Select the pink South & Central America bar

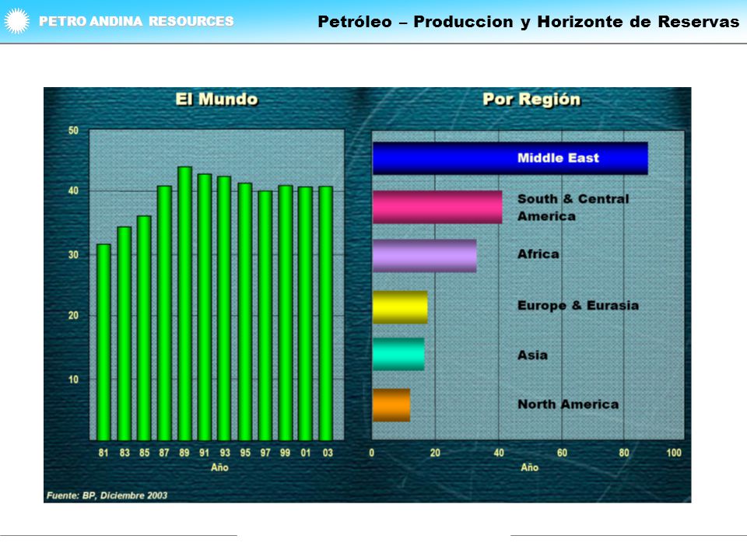pyautogui.click(x=437, y=207)
